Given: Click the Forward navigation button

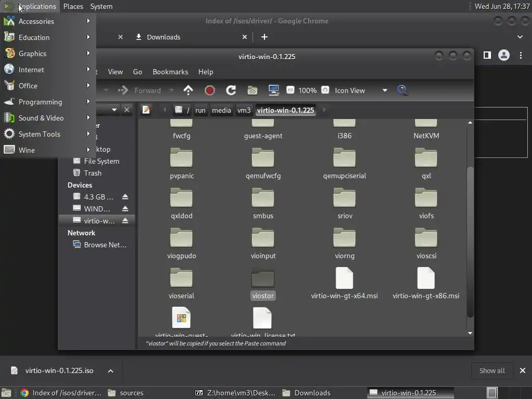Looking at the screenshot, I should click(x=139, y=90).
